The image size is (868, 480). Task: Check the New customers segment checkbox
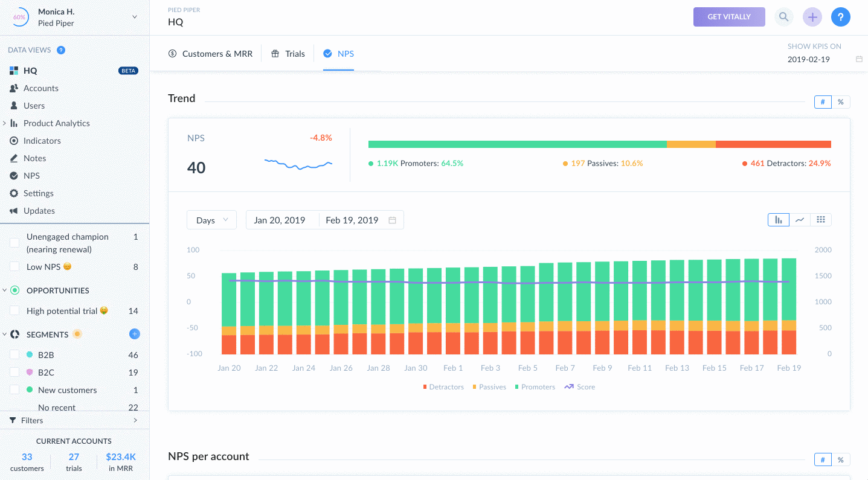tap(14, 390)
